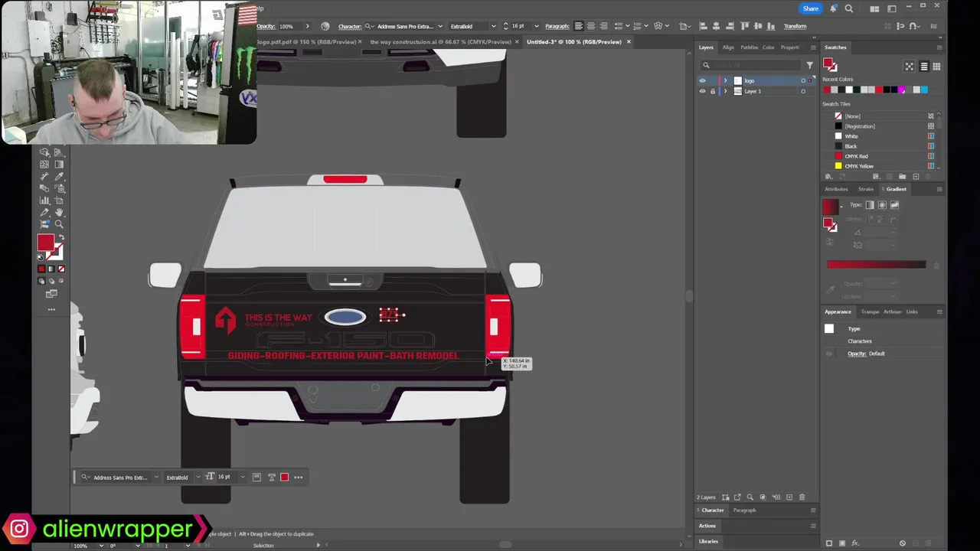Open font size dropdown in control bar
Image resolution: width=980 pixels, height=551 pixels.
pos(536,26)
